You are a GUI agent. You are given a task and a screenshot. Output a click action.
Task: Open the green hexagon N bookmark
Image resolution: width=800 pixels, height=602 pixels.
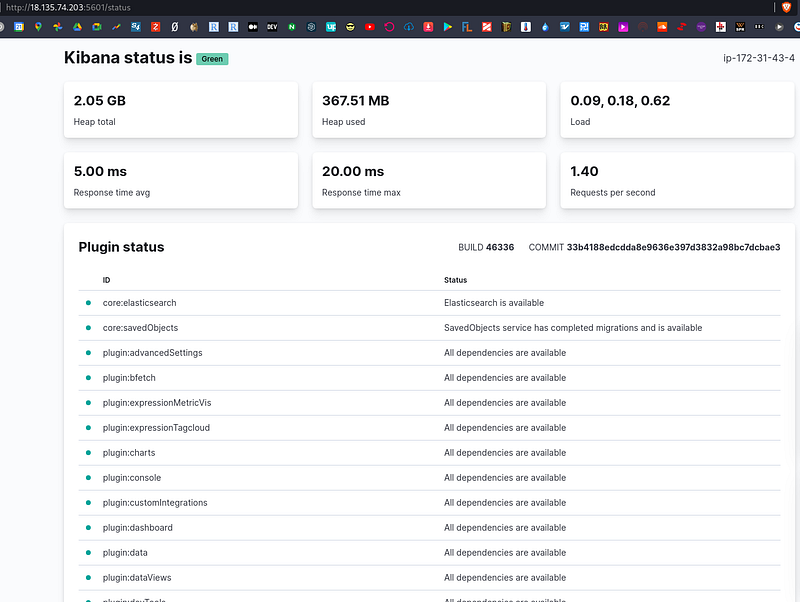point(292,27)
